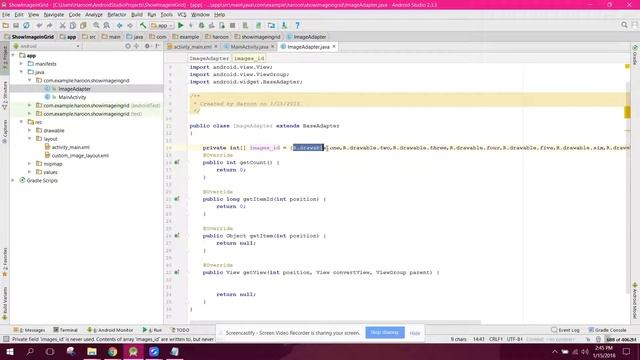Open the Refactor menu
The image size is (640, 360).
click(117, 15)
